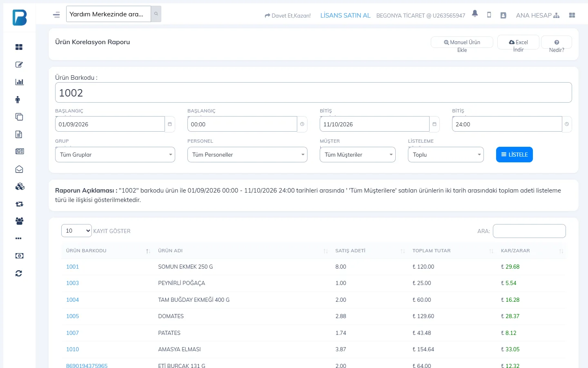The width and height of the screenshot is (588, 368).
Task: Click the copy pages sidebar icon
Action: [x=19, y=117]
